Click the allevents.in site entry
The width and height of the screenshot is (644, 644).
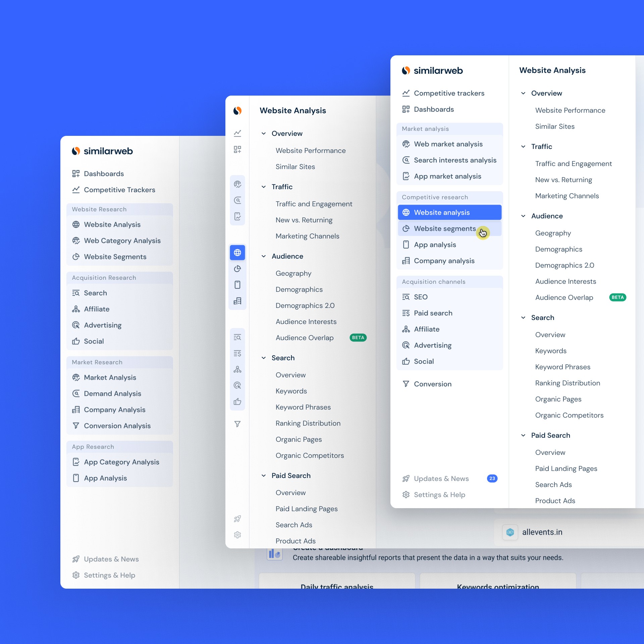point(542,532)
